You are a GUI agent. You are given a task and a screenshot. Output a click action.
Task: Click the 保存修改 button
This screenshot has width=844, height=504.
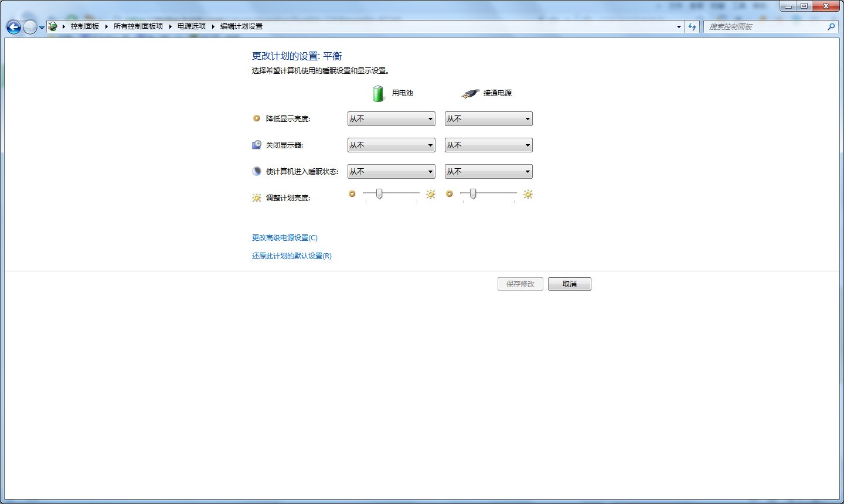click(520, 284)
